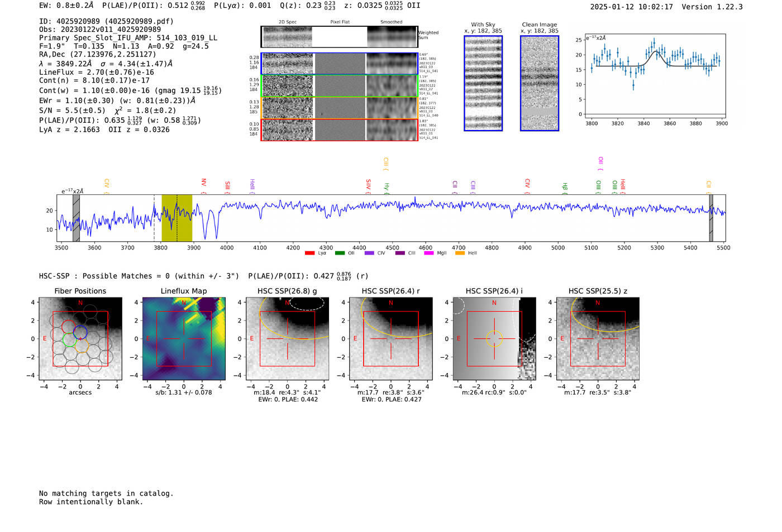The width and height of the screenshot is (782, 532).
Task: Click the 'm:26.4 rc:0.9" s:0.0"' caption
Action: click(x=494, y=392)
